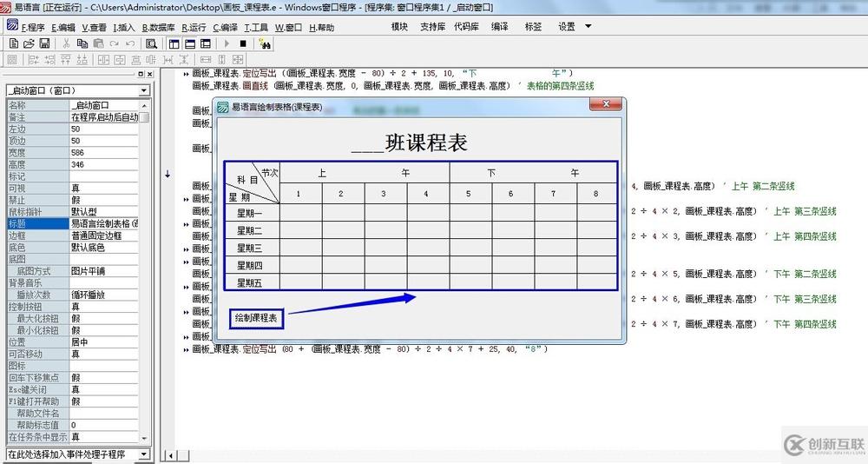This screenshot has width=868, height=464.
Task: Click the 支持库 link in top bar
Action: pos(432,26)
